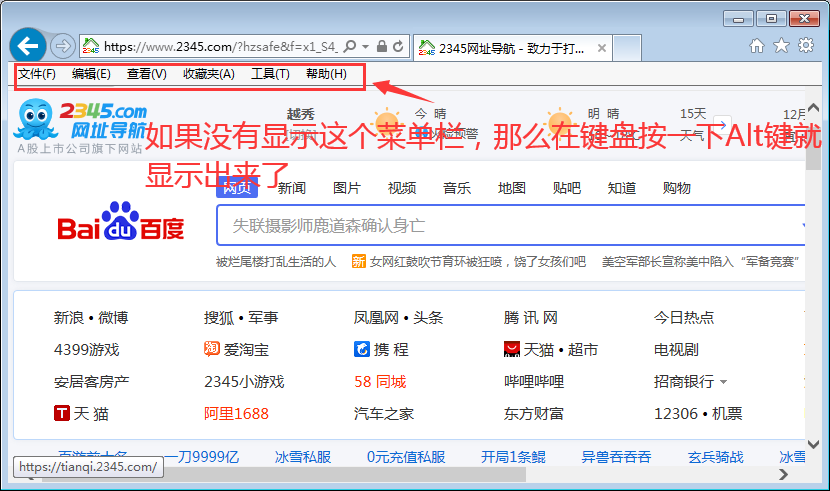Open the 4399游戏 link
Viewport: 830px width, 491px height.
pyautogui.click(x=87, y=350)
